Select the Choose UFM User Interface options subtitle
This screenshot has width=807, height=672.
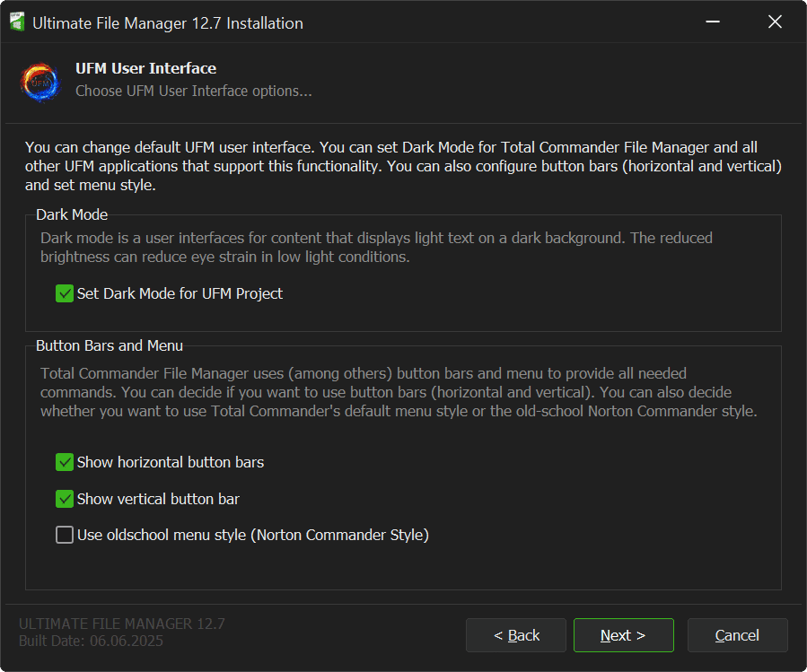coord(193,91)
